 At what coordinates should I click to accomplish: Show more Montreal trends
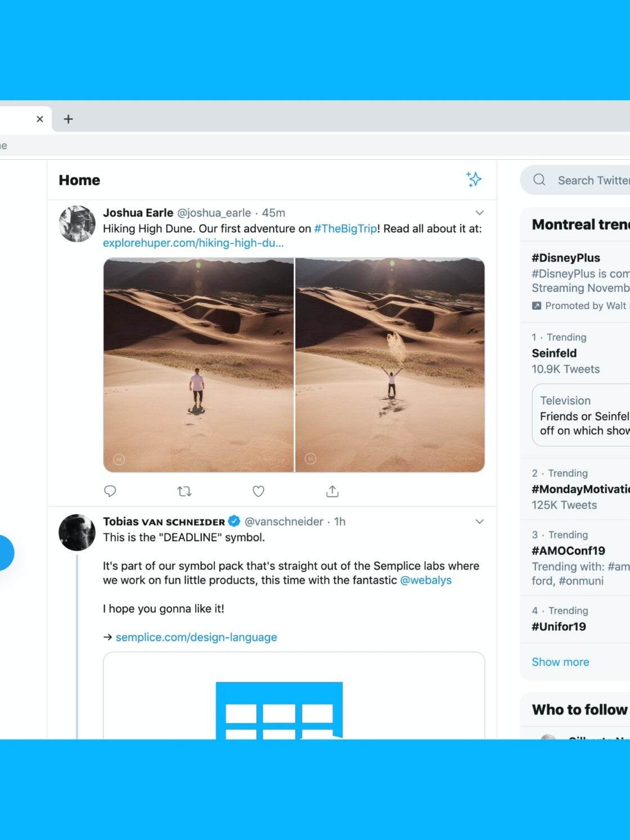coord(560,662)
